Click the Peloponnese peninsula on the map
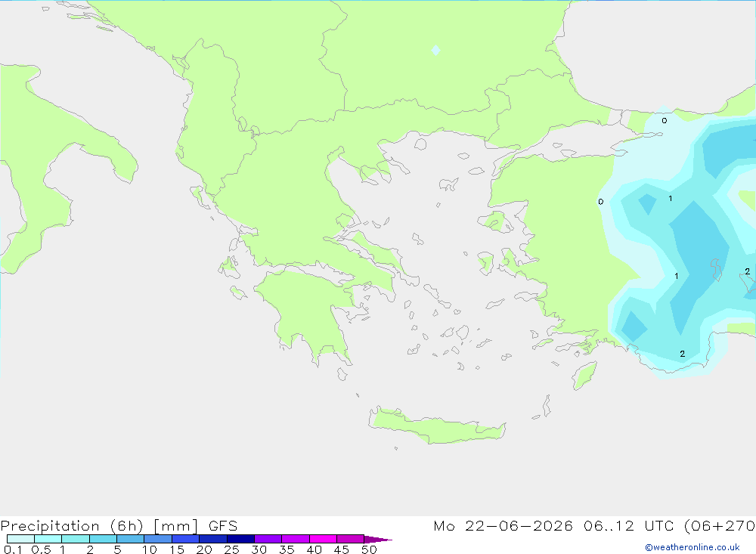The image size is (756, 554). pos(308,314)
